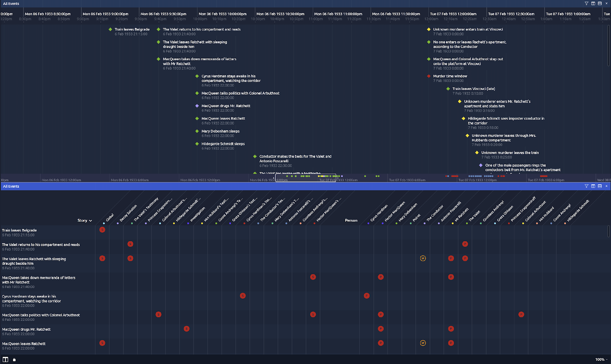Select the Greta Ohlsson person column header

504,214
